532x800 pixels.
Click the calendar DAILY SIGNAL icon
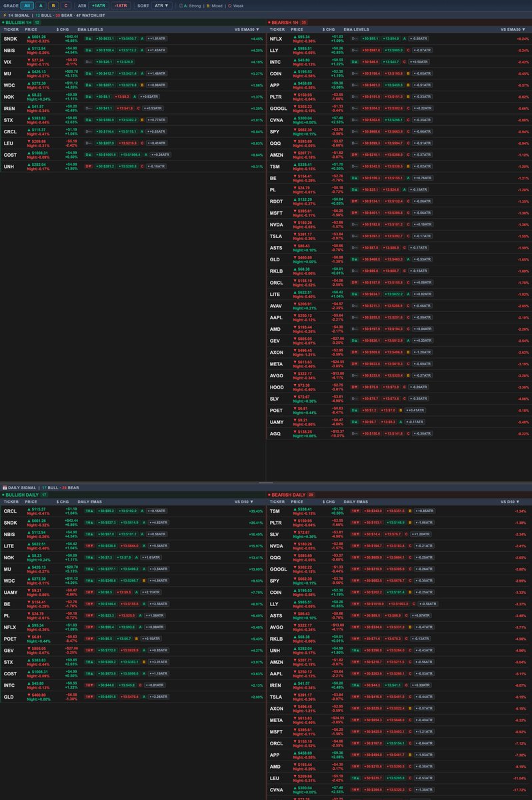[x=4, y=489]
